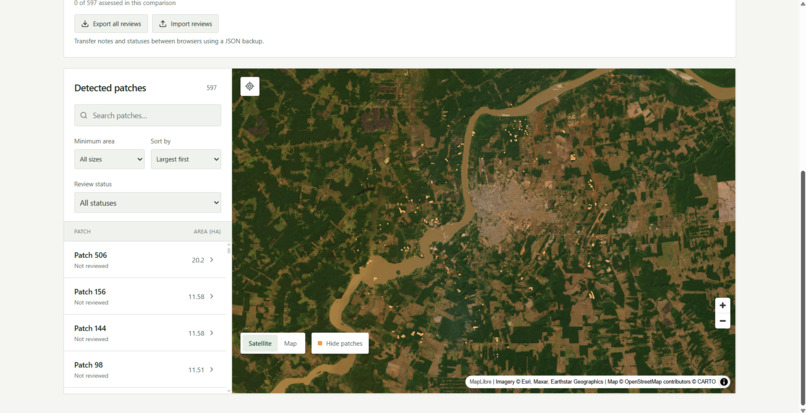
Task: Click the 11.51 area value
Action: 196,370
